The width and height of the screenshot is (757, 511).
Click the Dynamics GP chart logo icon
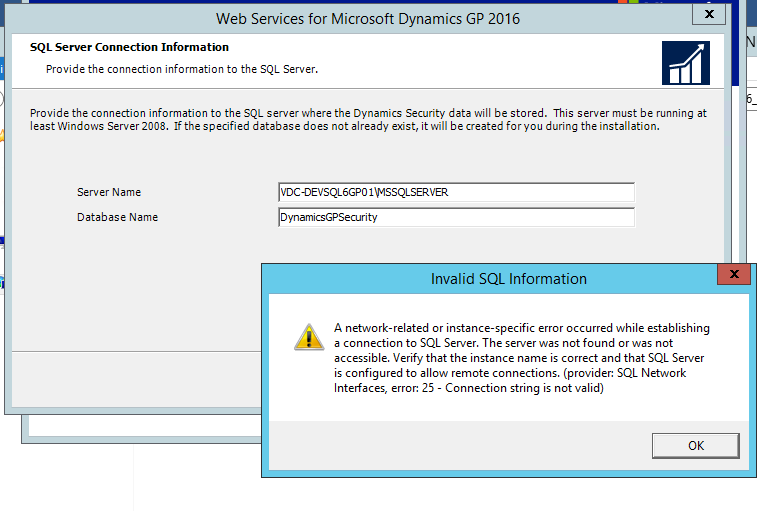tap(686, 63)
